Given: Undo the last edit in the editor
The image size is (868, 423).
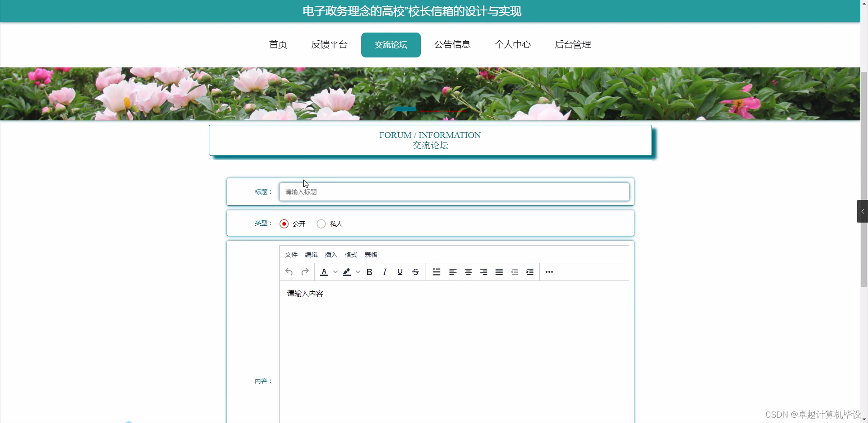Looking at the screenshot, I should [x=289, y=272].
